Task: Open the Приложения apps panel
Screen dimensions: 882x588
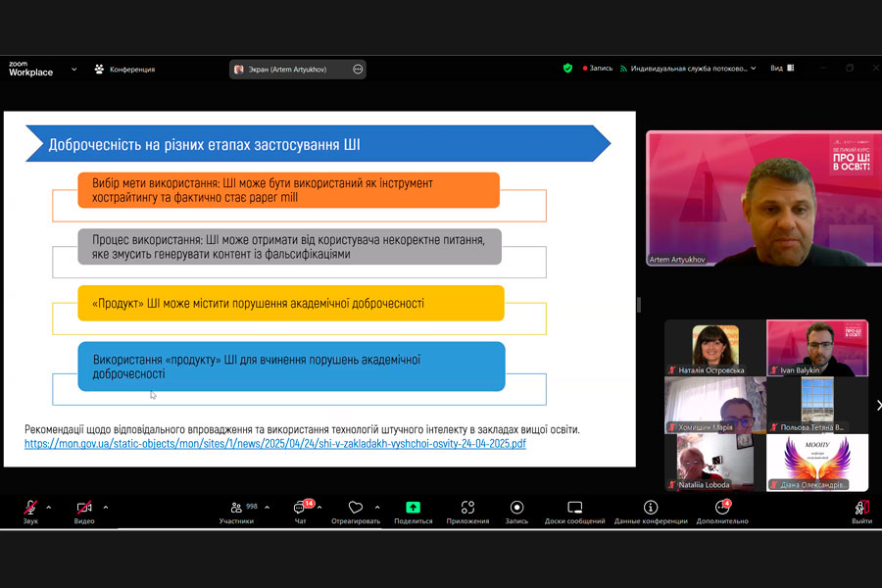Action: (467, 510)
